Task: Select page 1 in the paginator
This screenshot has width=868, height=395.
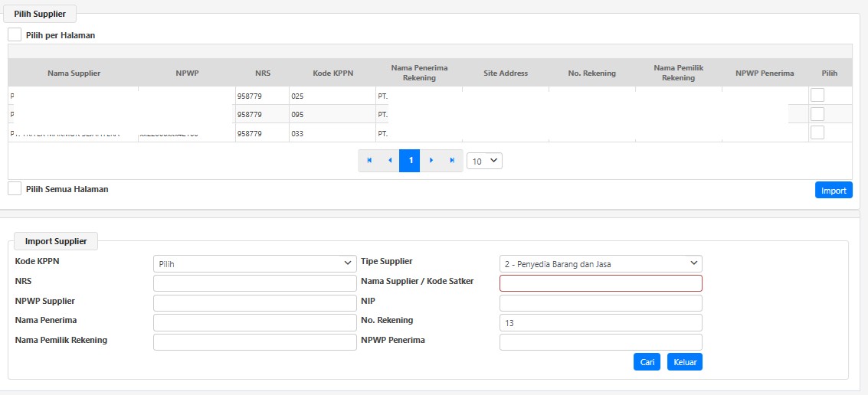Action: point(410,161)
